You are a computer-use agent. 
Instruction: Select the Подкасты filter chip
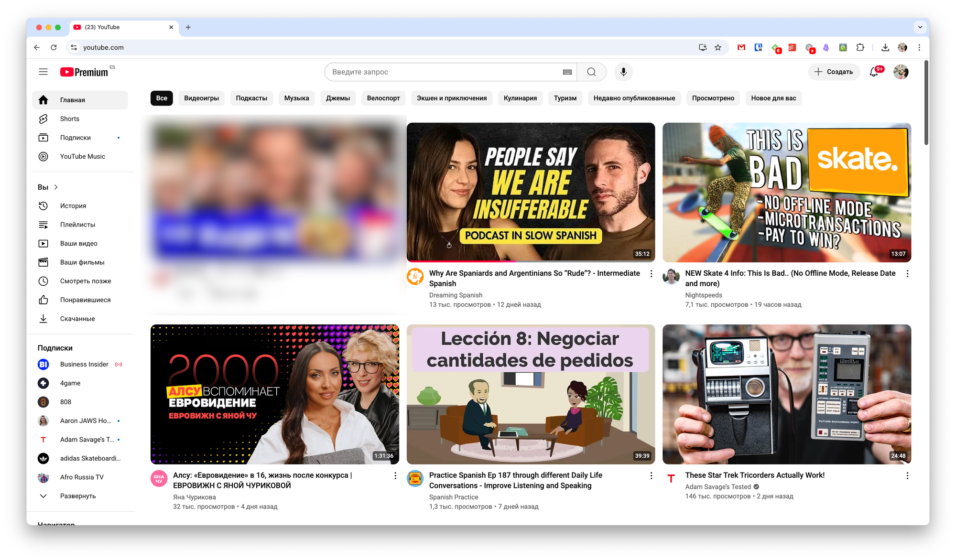coord(251,98)
